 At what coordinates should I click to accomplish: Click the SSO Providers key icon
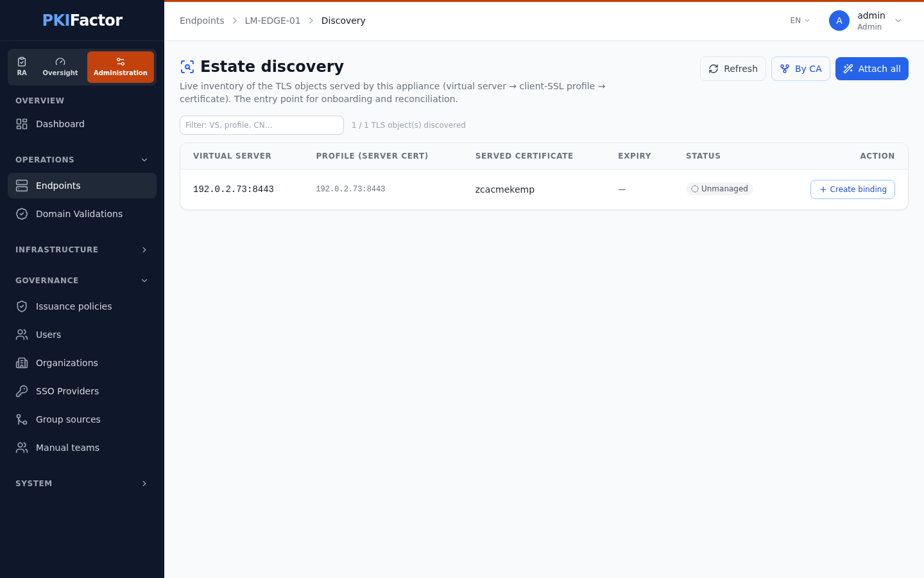pos(22,391)
